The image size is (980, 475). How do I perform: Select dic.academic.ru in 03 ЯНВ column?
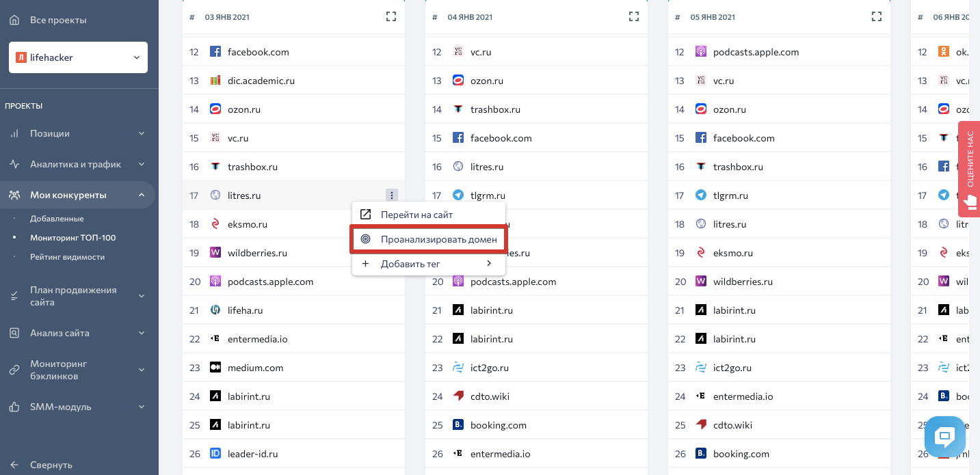[x=261, y=81]
